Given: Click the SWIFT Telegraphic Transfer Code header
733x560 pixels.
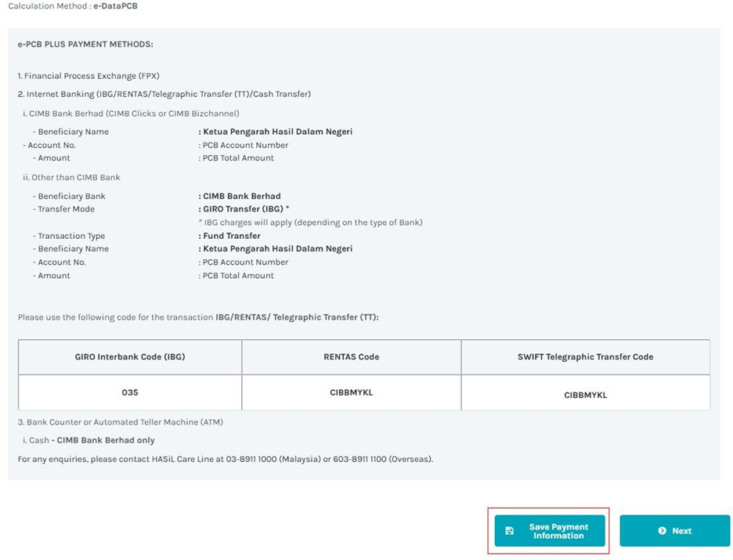Looking at the screenshot, I should click(x=586, y=356).
